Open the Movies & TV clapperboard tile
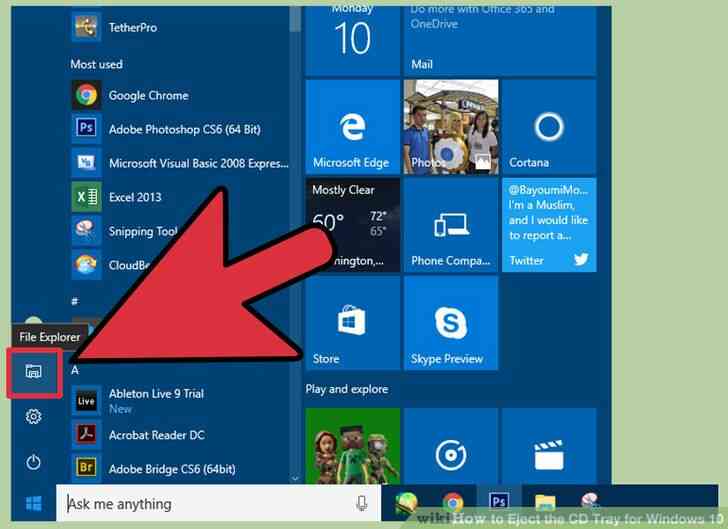Viewport: 728px width, 529px height. tap(549, 446)
